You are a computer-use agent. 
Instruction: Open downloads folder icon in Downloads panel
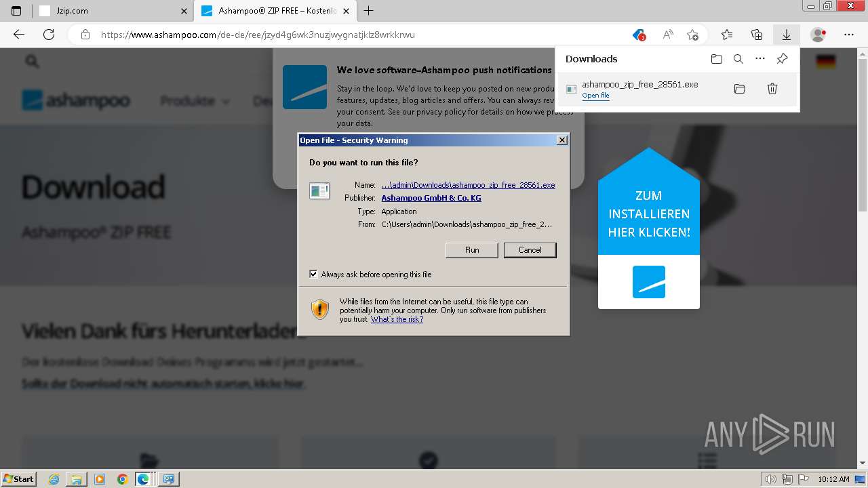point(717,59)
